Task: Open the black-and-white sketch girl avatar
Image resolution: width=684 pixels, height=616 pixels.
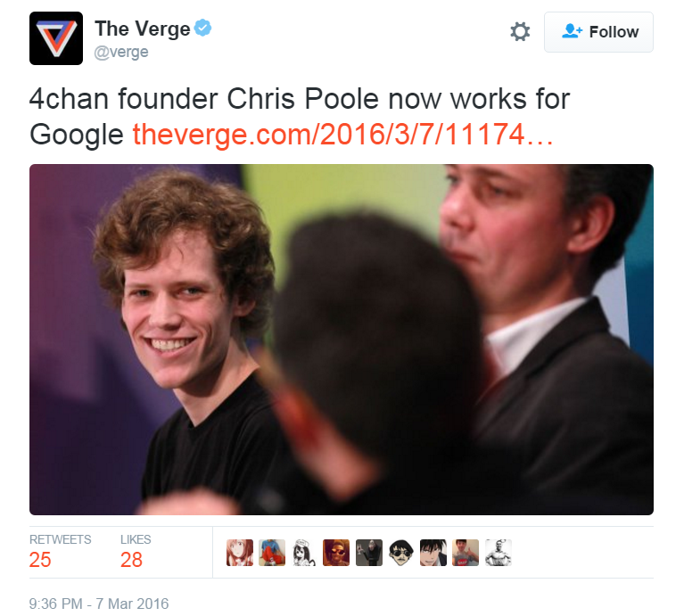Action: tap(304, 553)
